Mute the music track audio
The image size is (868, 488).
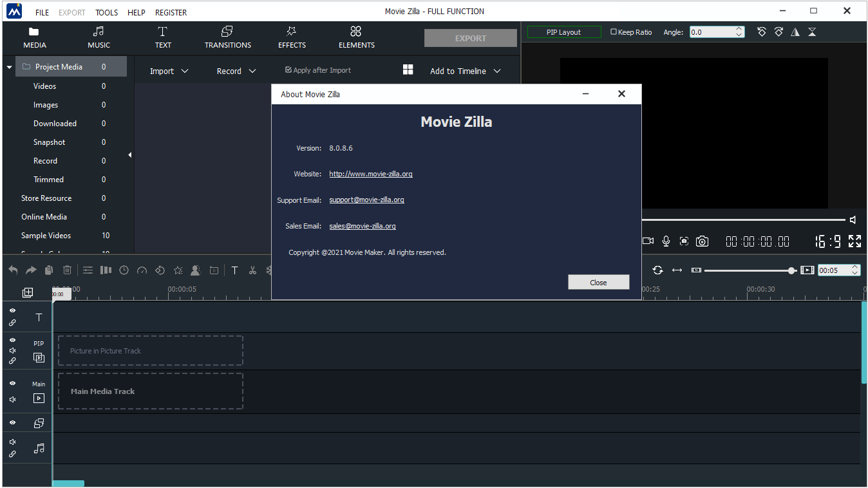pos(12,442)
